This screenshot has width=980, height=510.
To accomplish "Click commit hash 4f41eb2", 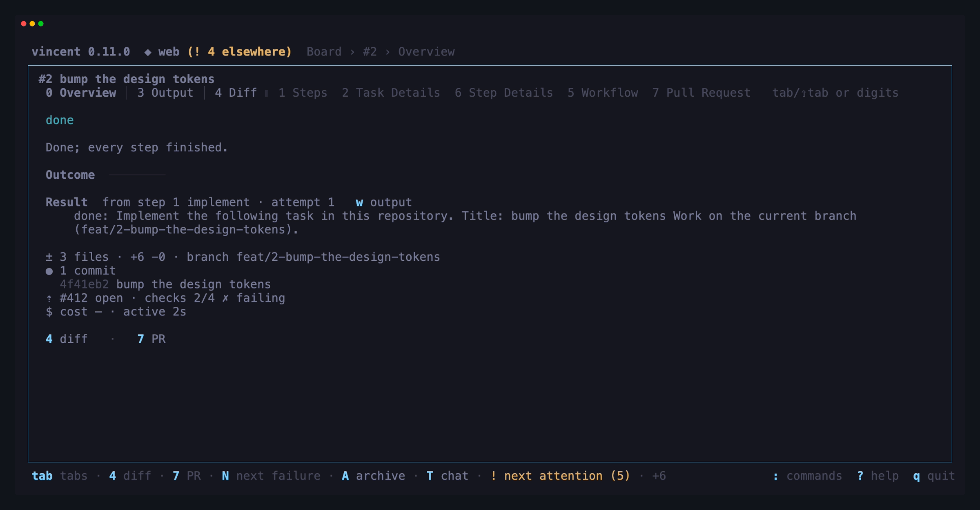I will click(x=84, y=284).
